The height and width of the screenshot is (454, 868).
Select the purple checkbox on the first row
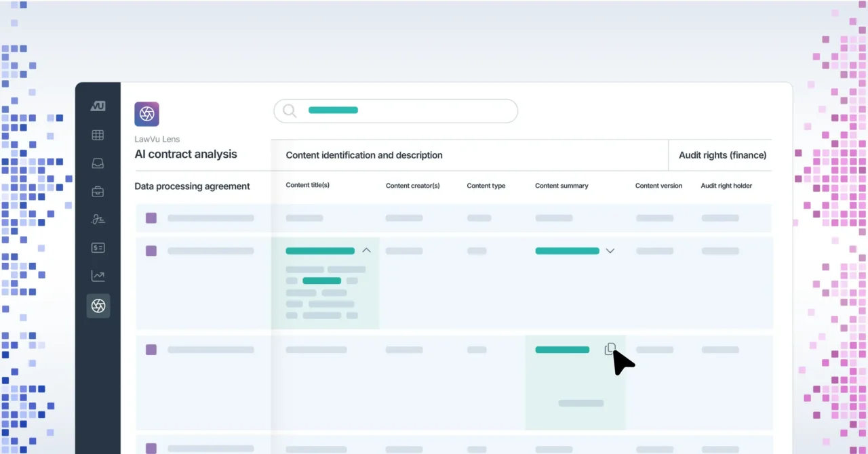pos(151,218)
